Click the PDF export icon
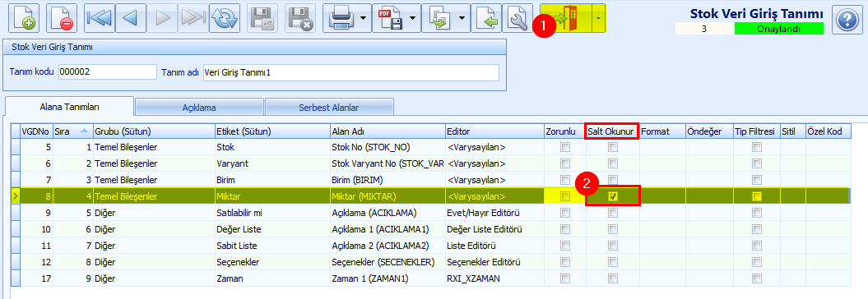Screen dimensions: 868x299 [x=389, y=18]
